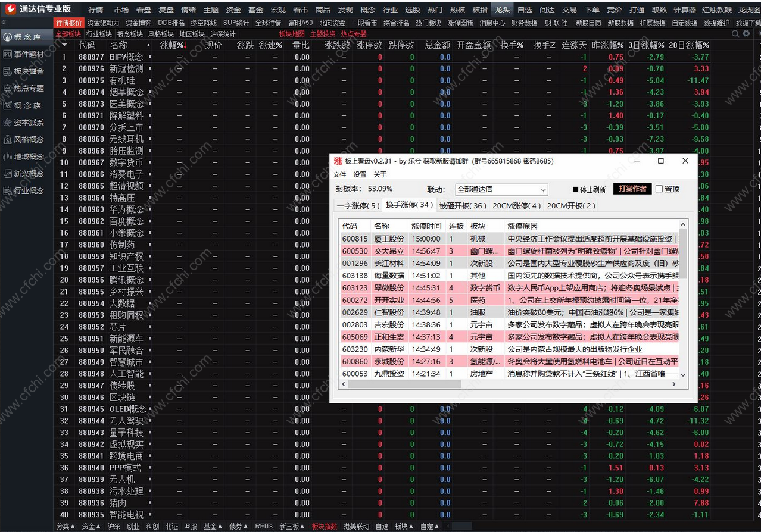
Task: Open 板块掘金 sidebar icon
Action: [x=7, y=71]
